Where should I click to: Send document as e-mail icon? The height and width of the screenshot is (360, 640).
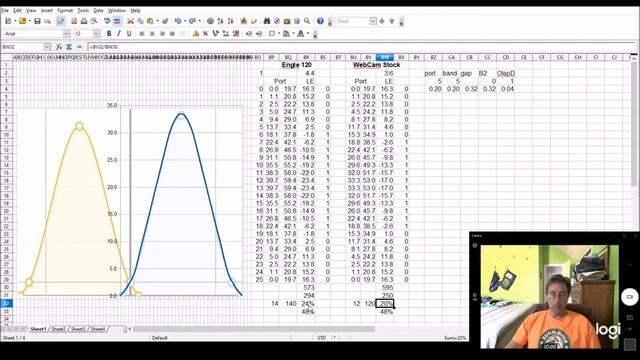coord(47,21)
